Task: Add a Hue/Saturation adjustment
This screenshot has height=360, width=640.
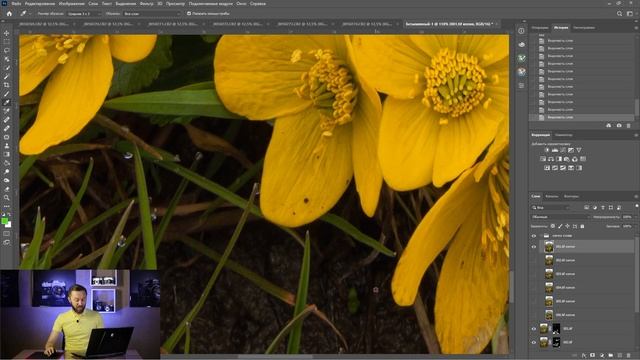Action: click(x=543, y=159)
